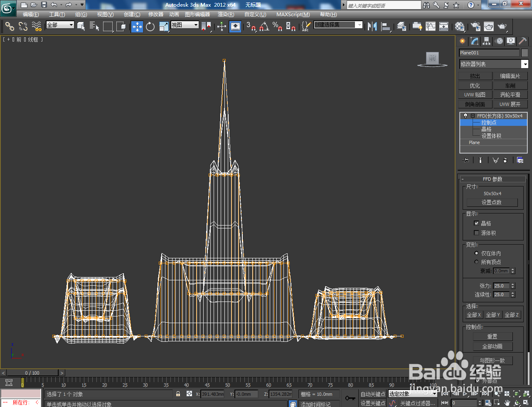Toggle the 晶格 display checkbox
Viewport: 532px width, 407px height.
coord(476,223)
